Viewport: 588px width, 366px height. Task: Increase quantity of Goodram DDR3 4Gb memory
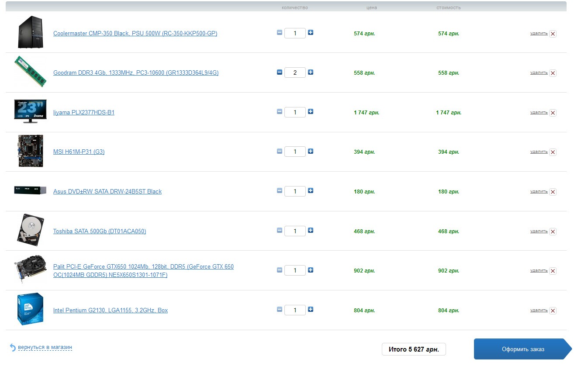tap(311, 72)
